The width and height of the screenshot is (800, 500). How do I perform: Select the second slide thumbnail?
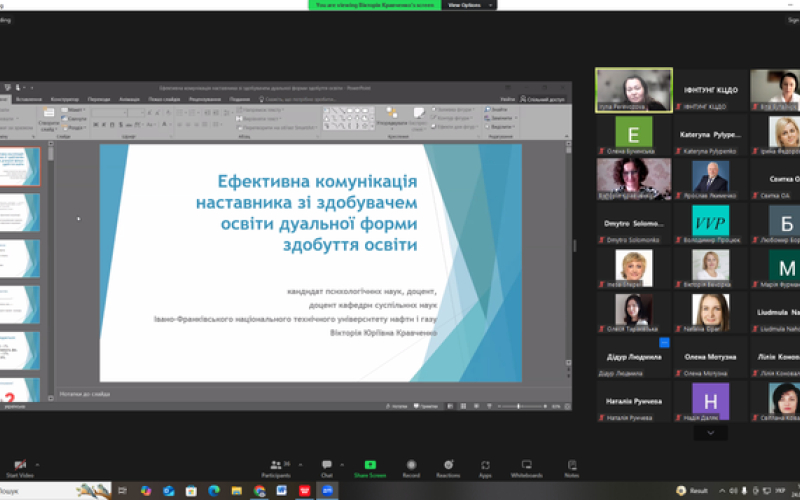19,213
